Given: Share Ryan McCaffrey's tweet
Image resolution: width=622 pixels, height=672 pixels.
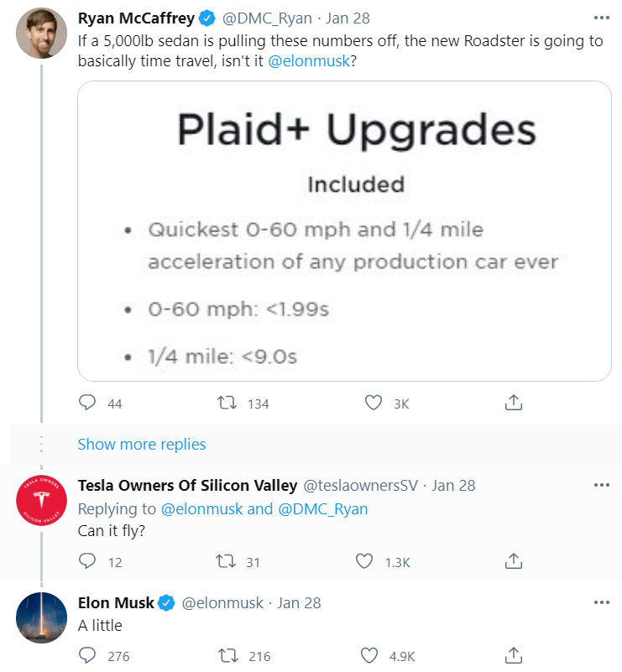Looking at the screenshot, I should click(513, 403).
